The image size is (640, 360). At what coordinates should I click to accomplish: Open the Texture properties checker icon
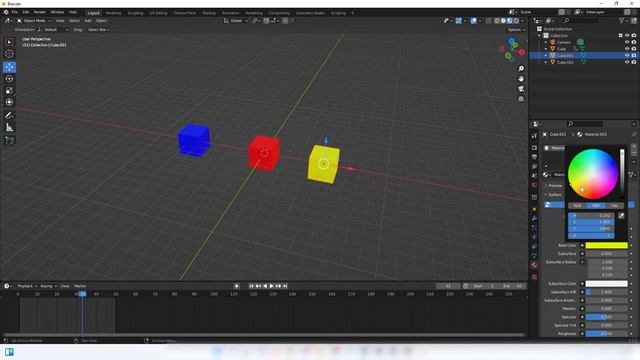click(x=534, y=277)
